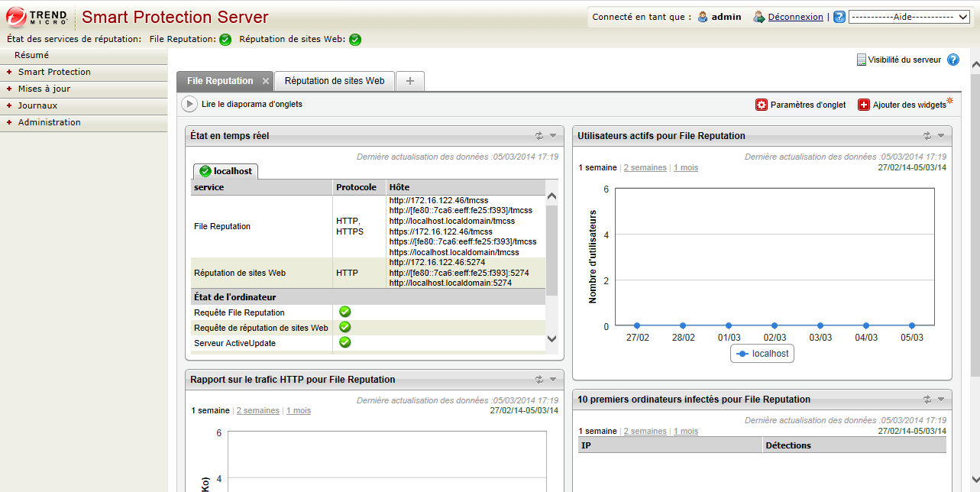Add a new tab with plus button
Screen dimensions: 980x492
click(x=410, y=81)
